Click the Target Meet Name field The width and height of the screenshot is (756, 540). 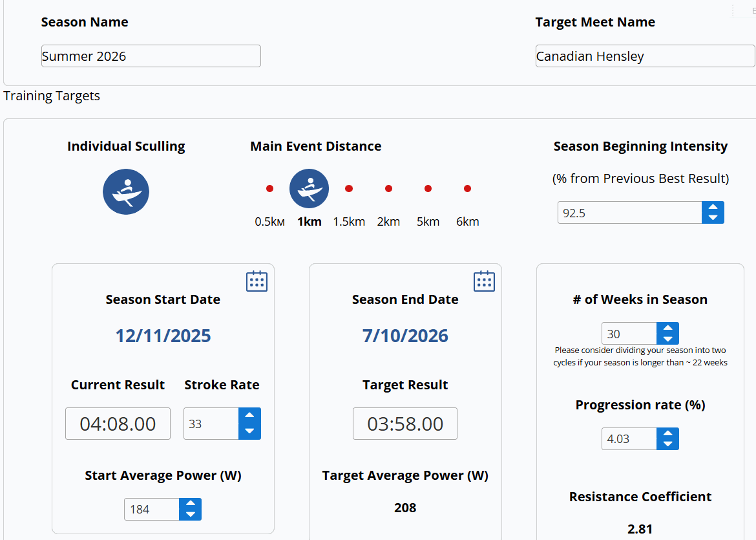[644, 56]
